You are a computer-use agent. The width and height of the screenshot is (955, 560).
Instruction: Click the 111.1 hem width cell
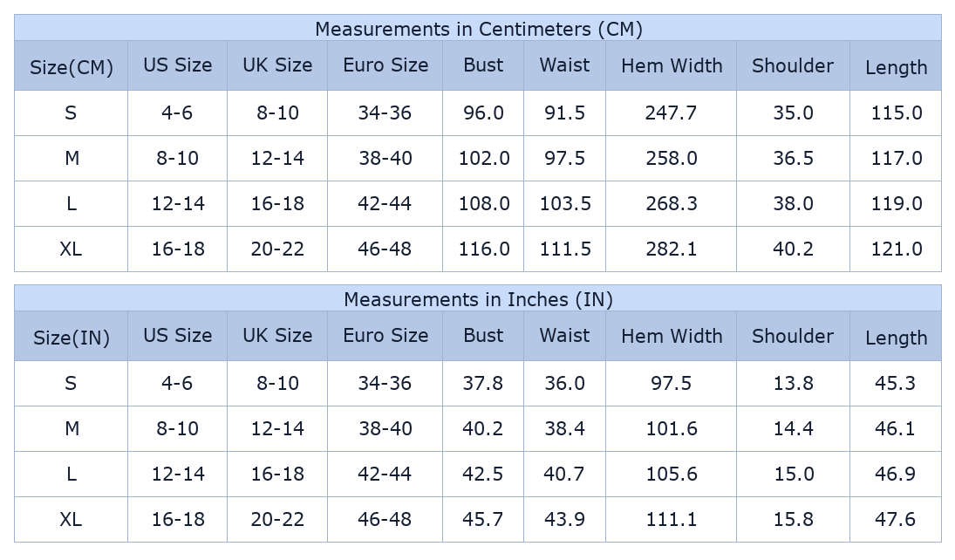point(671,519)
